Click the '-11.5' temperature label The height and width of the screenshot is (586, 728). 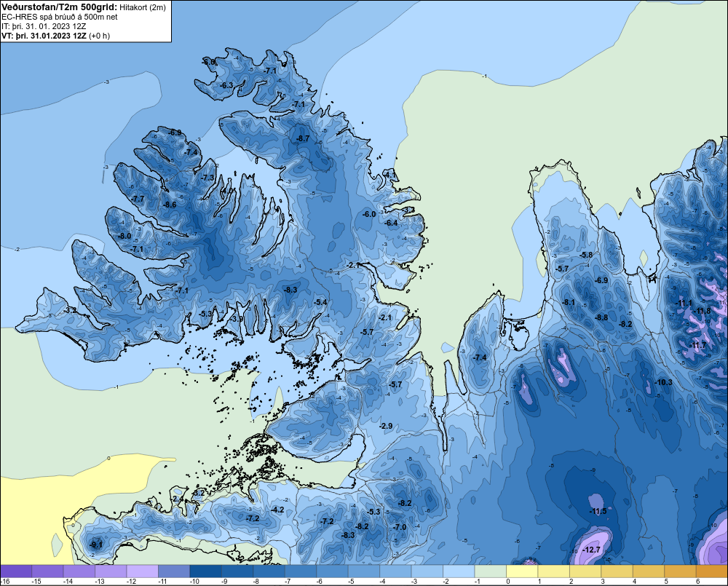(598, 511)
